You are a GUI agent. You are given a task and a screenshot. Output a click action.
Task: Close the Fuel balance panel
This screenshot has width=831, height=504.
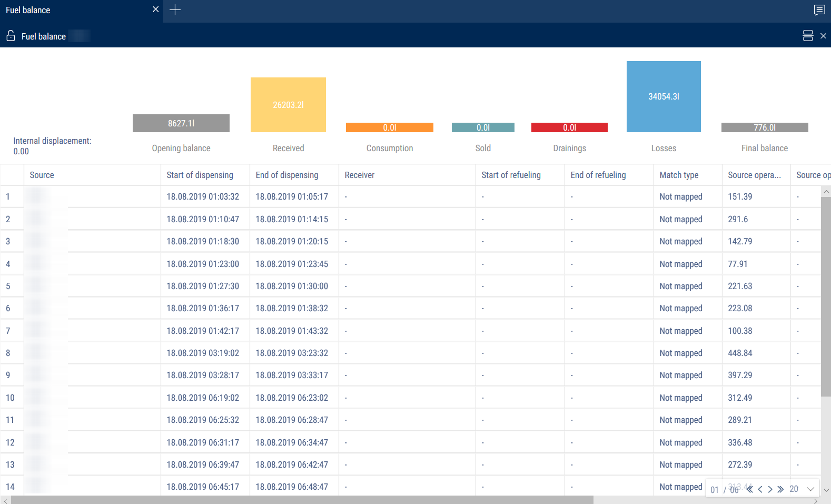pyautogui.click(x=823, y=36)
